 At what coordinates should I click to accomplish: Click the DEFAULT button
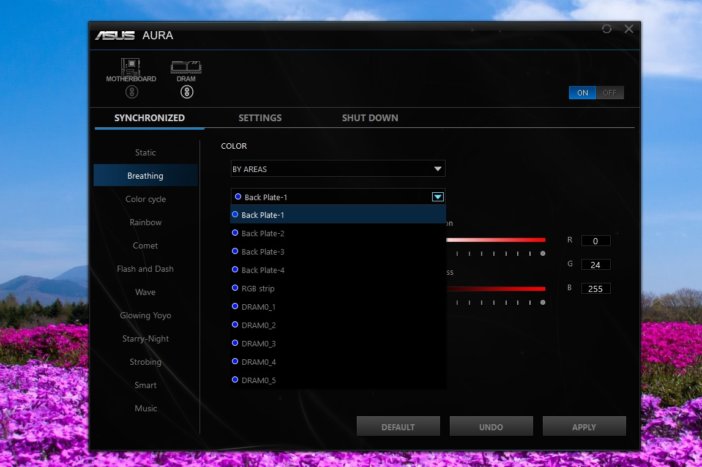click(x=398, y=427)
